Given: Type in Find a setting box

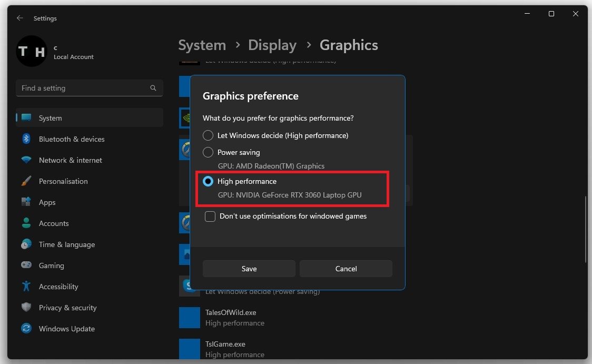Looking at the screenshot, I should pos(84,88).
